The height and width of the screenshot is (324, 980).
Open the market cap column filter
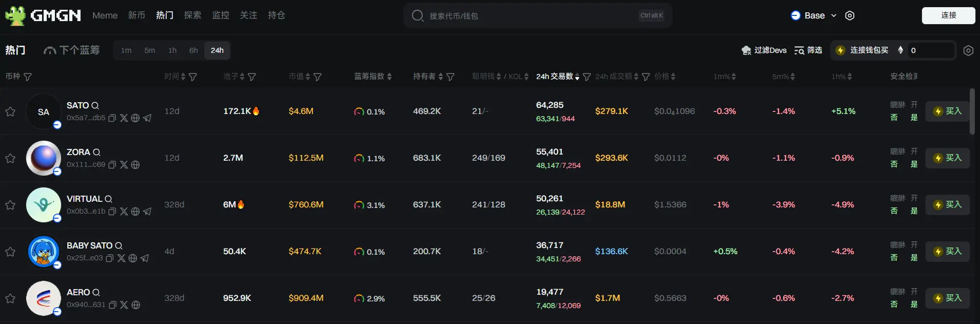pyautogui.click(x=318, y=77)
